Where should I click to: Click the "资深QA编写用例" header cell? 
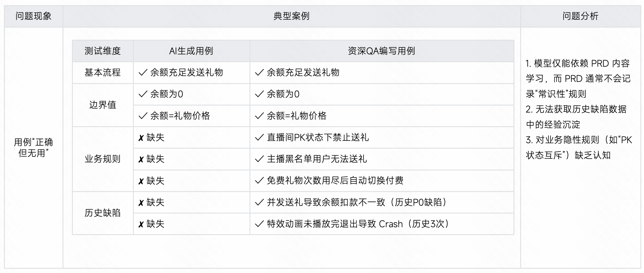pos(381,51)
